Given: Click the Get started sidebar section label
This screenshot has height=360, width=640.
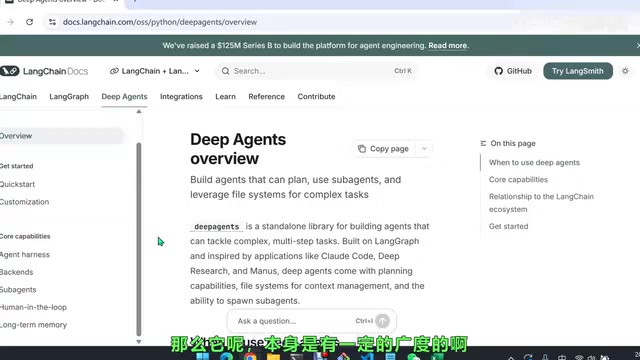Looking at the screenshot, I should [17, 166].
